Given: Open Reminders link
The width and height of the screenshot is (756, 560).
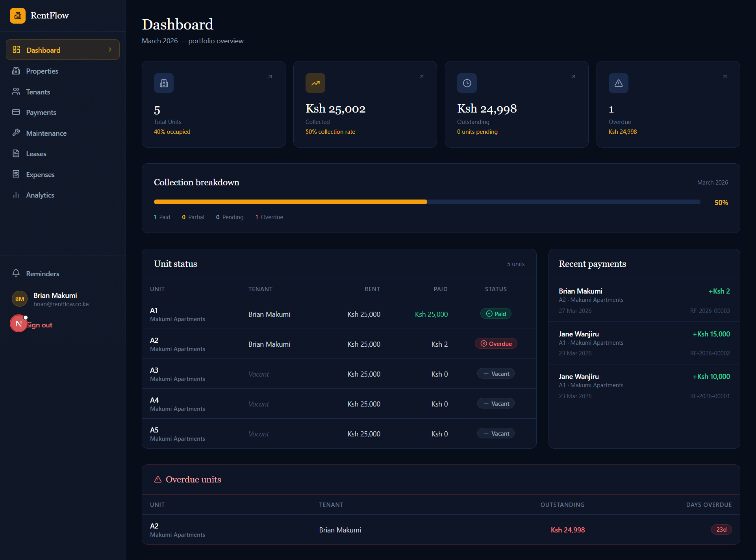Looking at the screenshot, I should 63,274.
